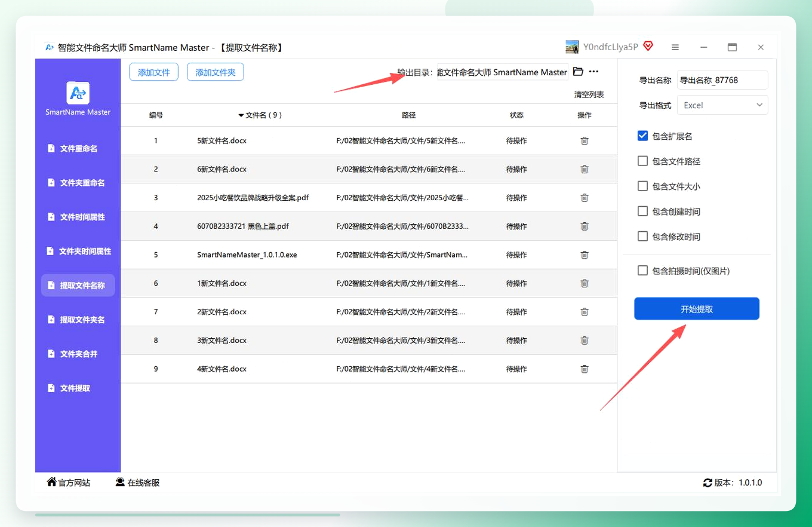Click the 路径 column header
Viewport: 812px width, 527px height.
pos(409,115)
